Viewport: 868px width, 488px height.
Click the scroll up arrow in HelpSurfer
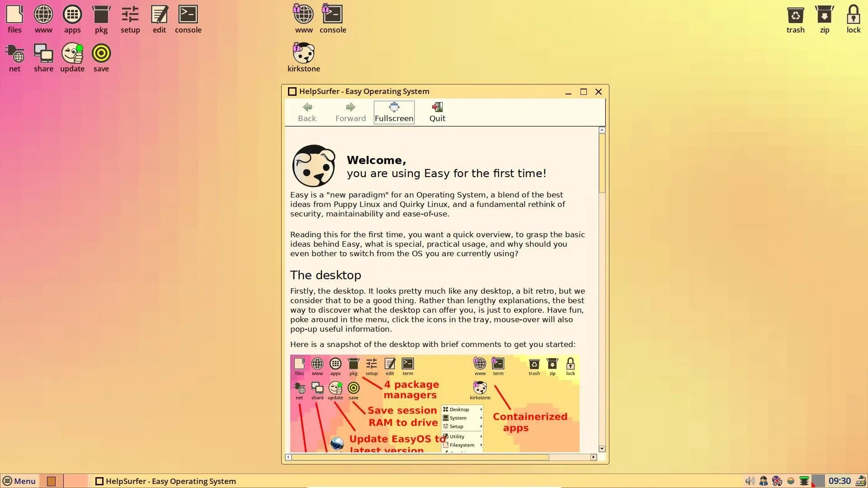(x=602, y=130)
